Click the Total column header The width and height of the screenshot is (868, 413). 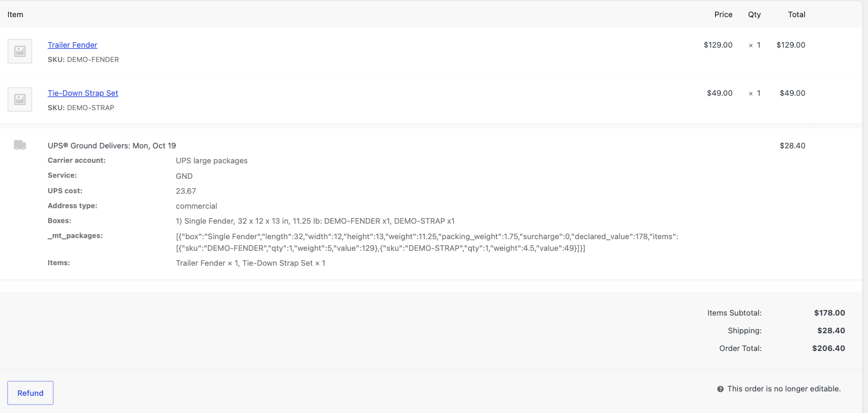click(797, 14)
